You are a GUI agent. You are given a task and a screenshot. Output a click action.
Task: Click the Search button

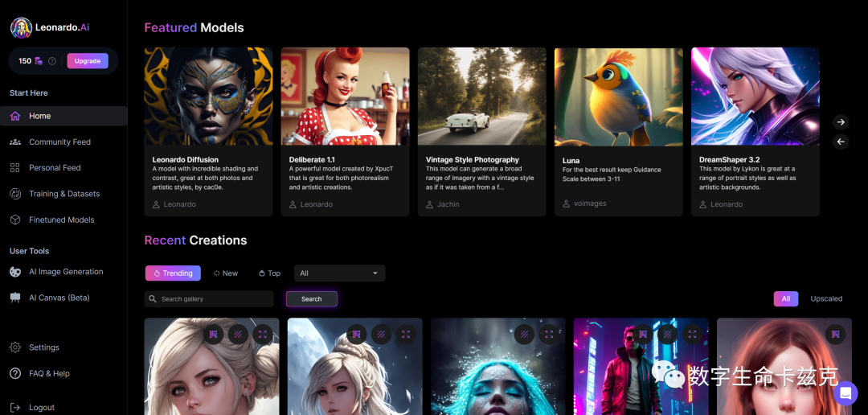tap(312, 298)
